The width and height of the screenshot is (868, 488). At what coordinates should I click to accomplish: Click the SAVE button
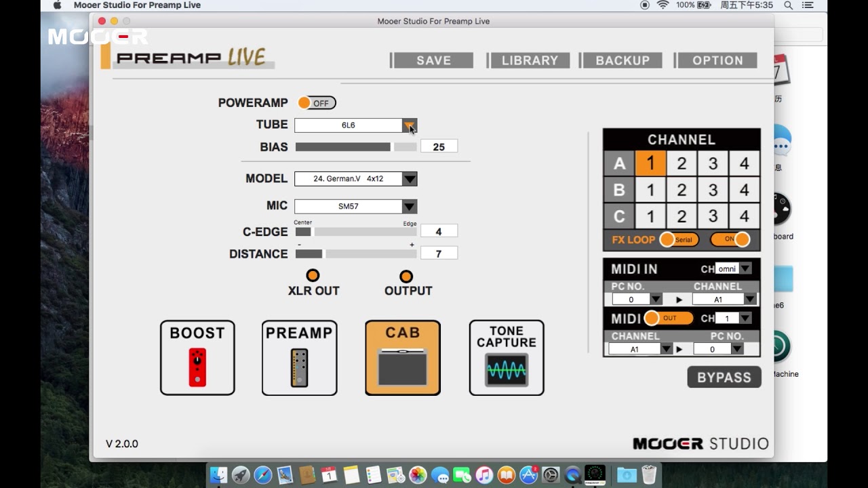[x=432, y=60]
